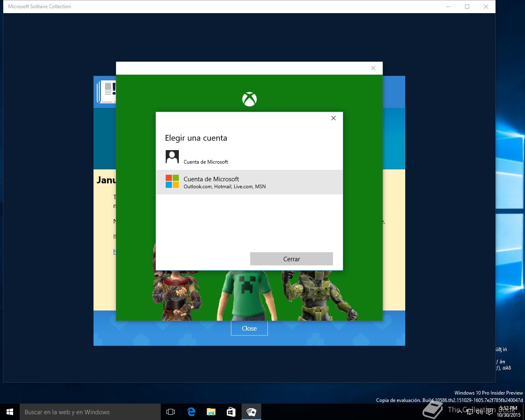525x420 pixels.
Task: Select the generic Cuenta de Microsoft with person avatar
Action: click(249, 157)
